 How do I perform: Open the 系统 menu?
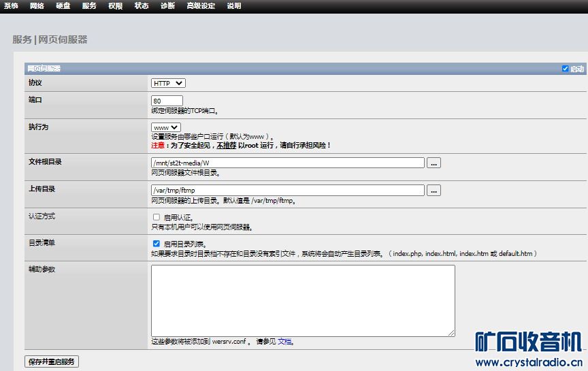point(11,5)
